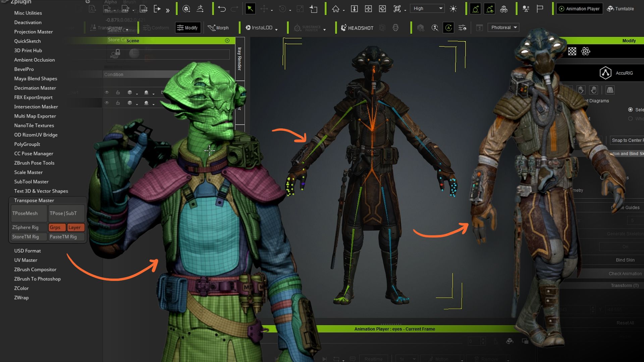Screen dimensions: 644x362
Task: Click the Undo arrow icon
Action: [x=222, y=9]
